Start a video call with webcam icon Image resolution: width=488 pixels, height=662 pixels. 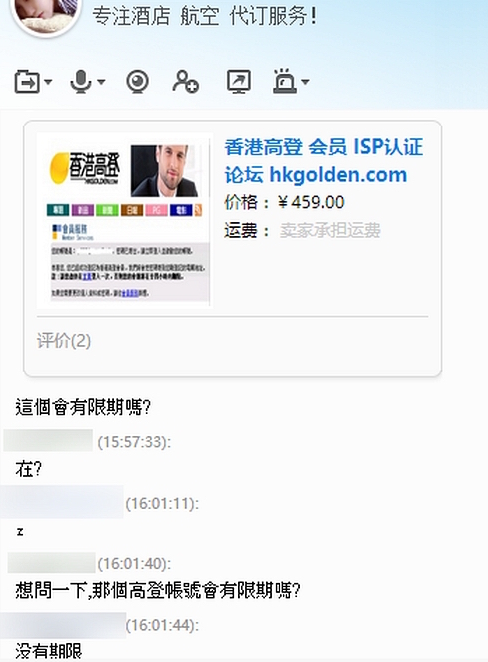tap(138, 81)
